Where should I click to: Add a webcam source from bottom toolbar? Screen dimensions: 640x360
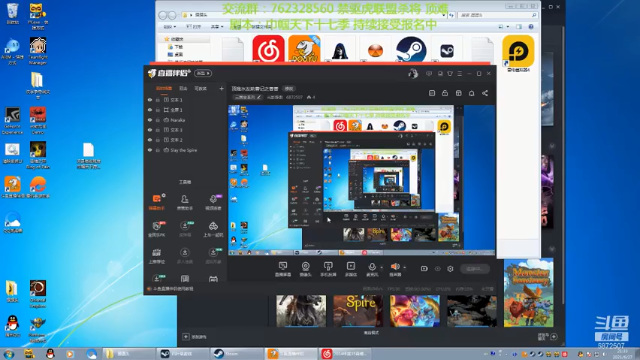click(x=305, y=269)
